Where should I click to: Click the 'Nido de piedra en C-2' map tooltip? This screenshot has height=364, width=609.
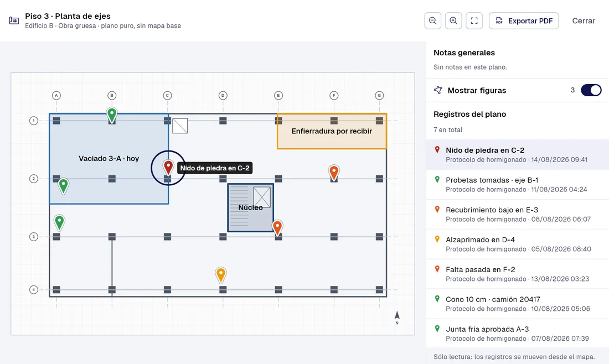(x=215, y=168)
